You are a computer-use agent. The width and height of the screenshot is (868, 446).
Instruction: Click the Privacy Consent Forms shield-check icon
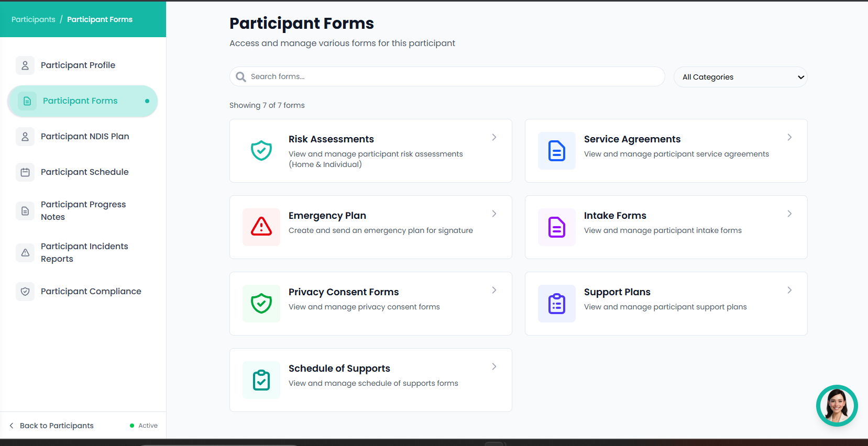pyautogui.click(x=261, y=304)
